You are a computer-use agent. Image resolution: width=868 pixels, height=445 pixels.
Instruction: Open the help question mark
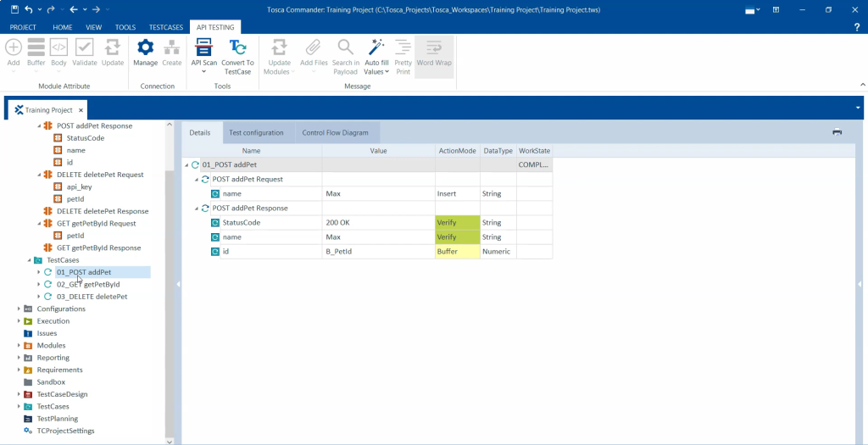click(x=857, y=26)
